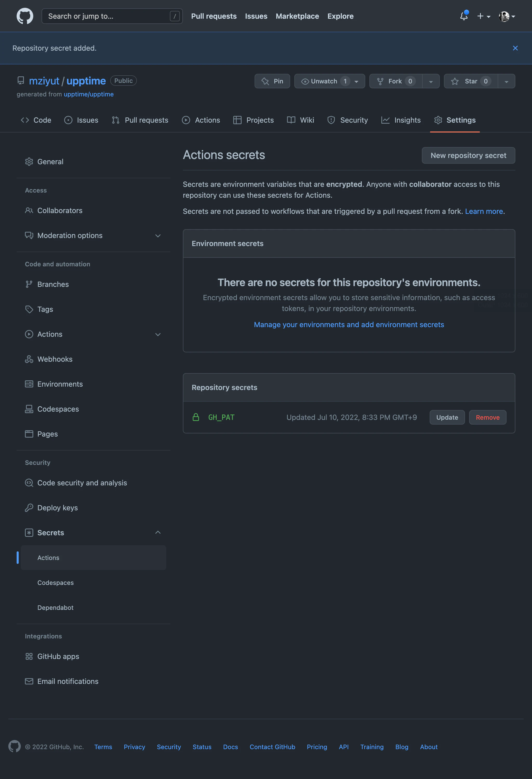
Task: Expand the Moderation options chevron
Action: click(x=158, y=236)
